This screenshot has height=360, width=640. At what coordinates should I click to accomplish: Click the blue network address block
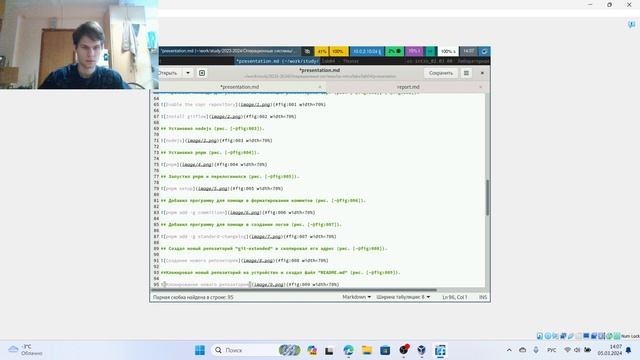click(x=367, y=51)
